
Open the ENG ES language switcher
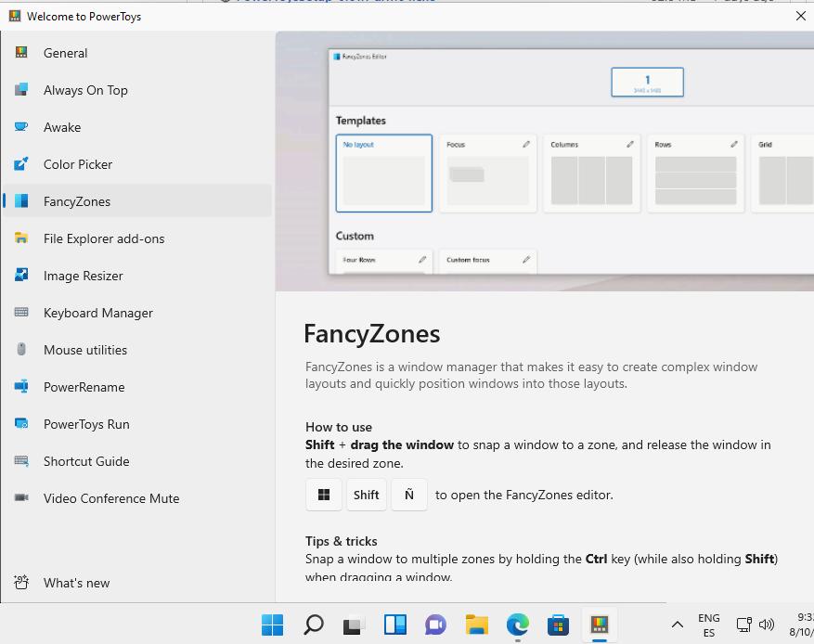tap(708, 625)
